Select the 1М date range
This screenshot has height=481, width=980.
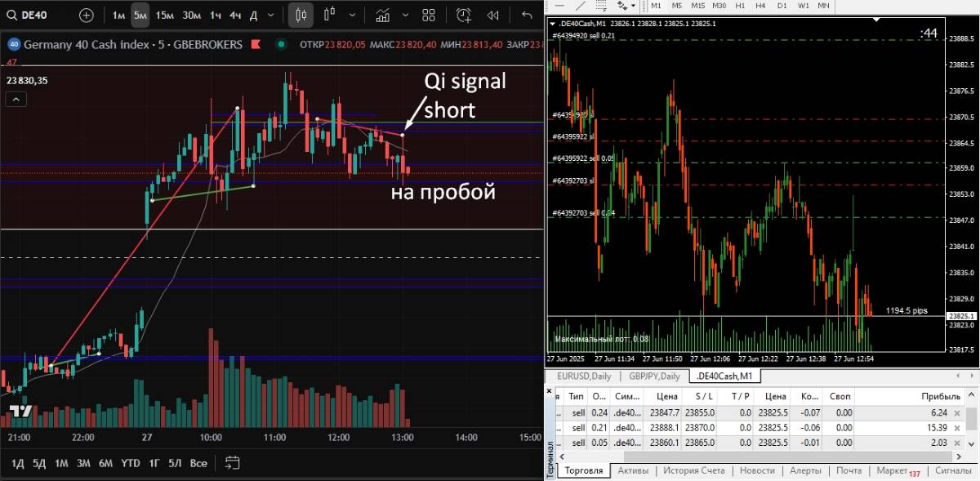(61, 463)
